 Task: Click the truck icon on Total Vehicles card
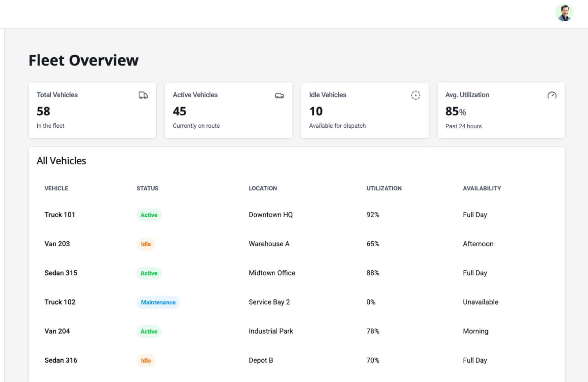click(x=143, y=95)
